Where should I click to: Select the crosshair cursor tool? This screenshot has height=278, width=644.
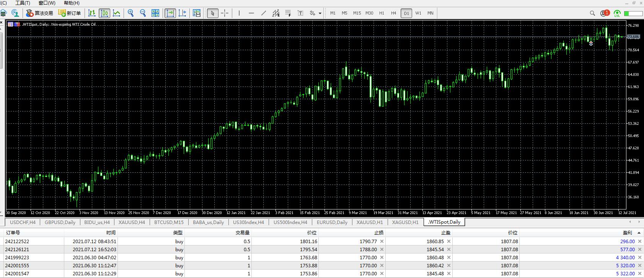pos(225,13)
